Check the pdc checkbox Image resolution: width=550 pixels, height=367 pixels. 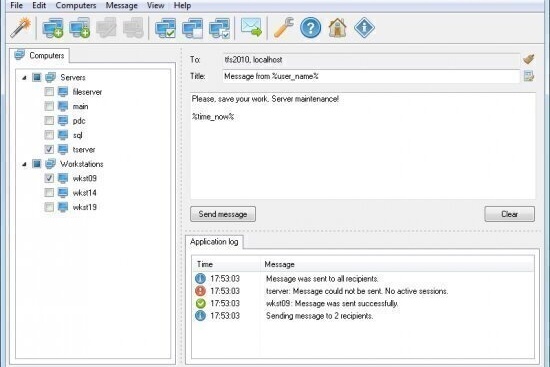49,121
